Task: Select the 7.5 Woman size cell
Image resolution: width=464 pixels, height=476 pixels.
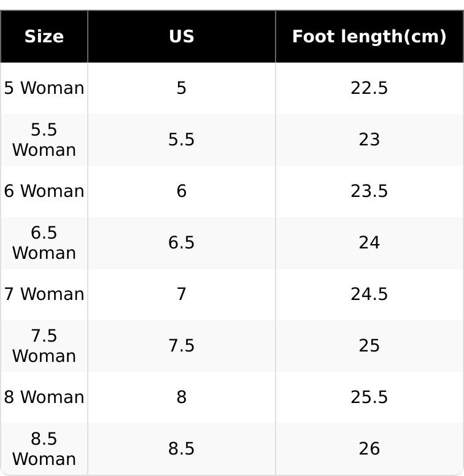Action: (44, 346)
